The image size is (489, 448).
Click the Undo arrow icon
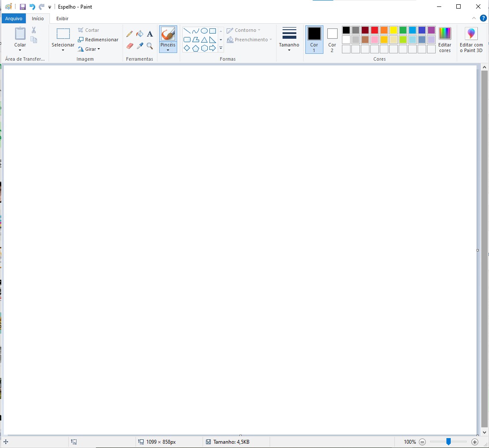click(x=32, y=7)
